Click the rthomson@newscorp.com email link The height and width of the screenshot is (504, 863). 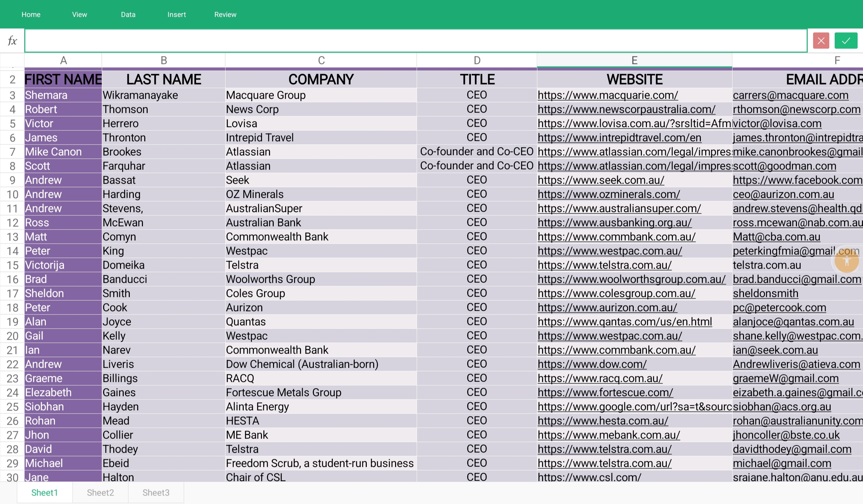797,109
